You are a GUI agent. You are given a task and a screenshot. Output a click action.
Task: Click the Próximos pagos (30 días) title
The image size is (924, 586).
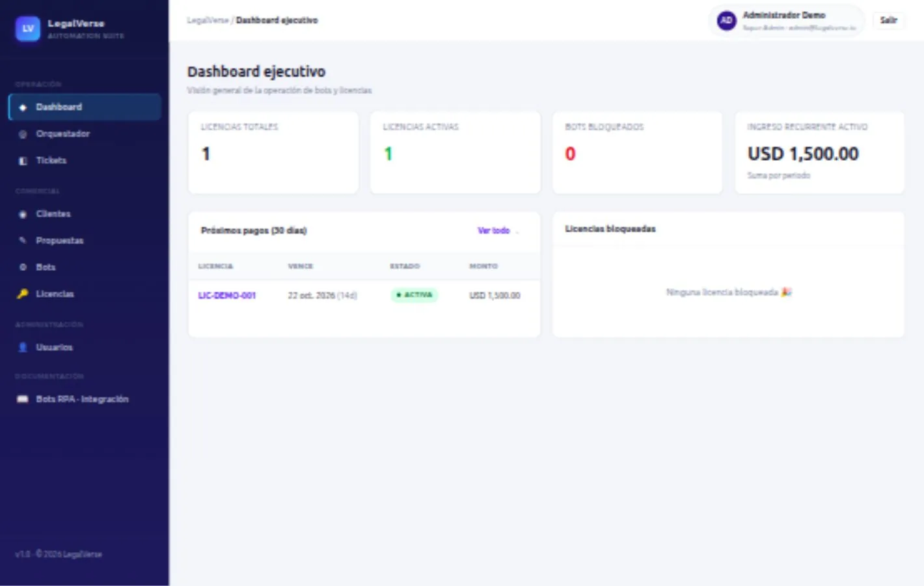click(254, 230)
